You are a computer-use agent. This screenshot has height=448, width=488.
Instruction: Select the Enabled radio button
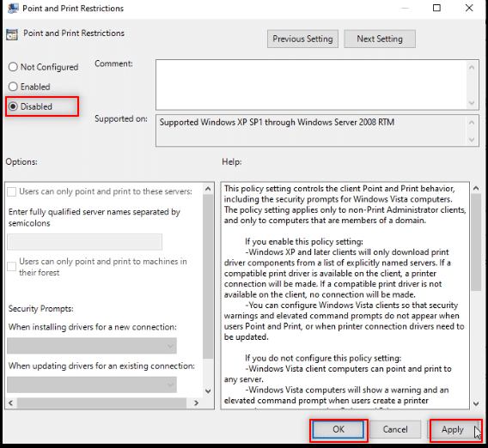(x=13, y=87)
